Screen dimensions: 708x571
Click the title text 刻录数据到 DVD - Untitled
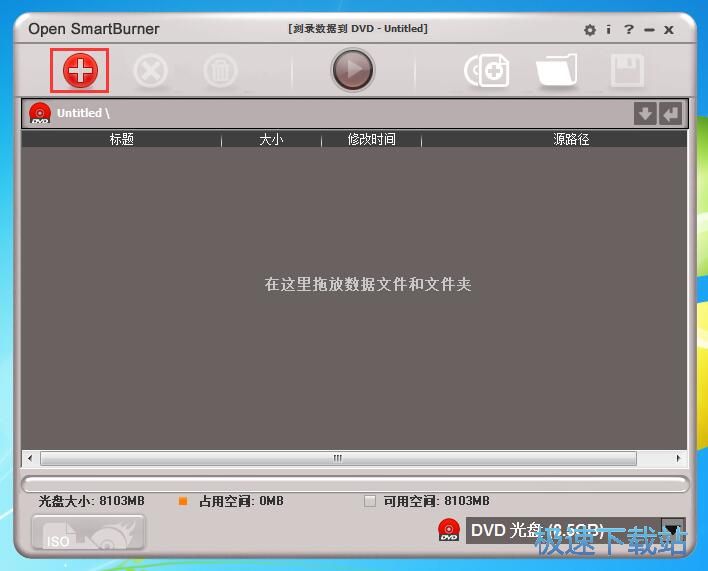pos(358,28)
